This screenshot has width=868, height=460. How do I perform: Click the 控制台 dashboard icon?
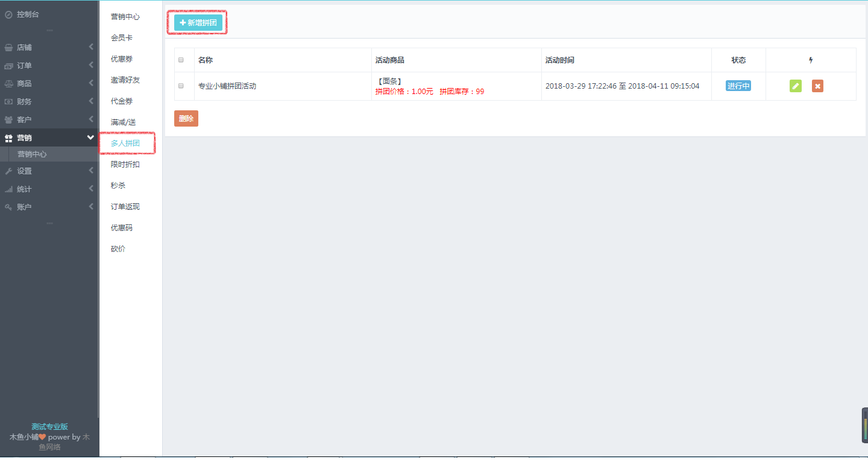(8, 14)
